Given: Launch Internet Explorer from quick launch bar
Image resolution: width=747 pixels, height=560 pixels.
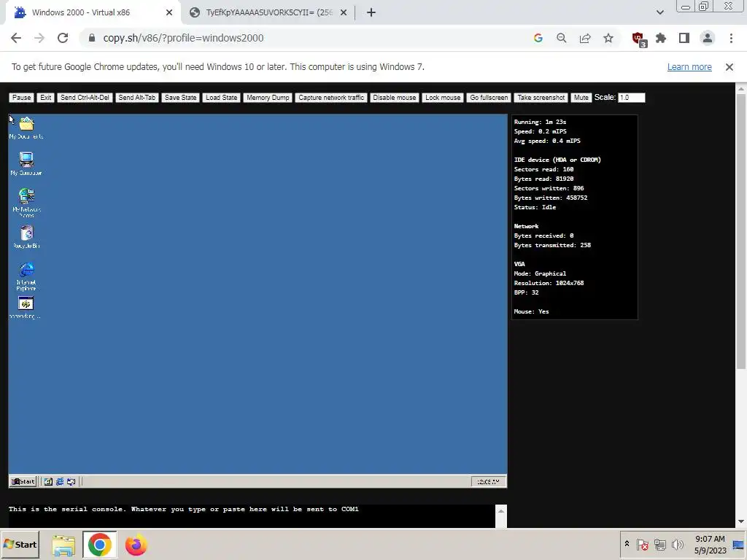Looking at the screenshot, I should tap(60, 481).
